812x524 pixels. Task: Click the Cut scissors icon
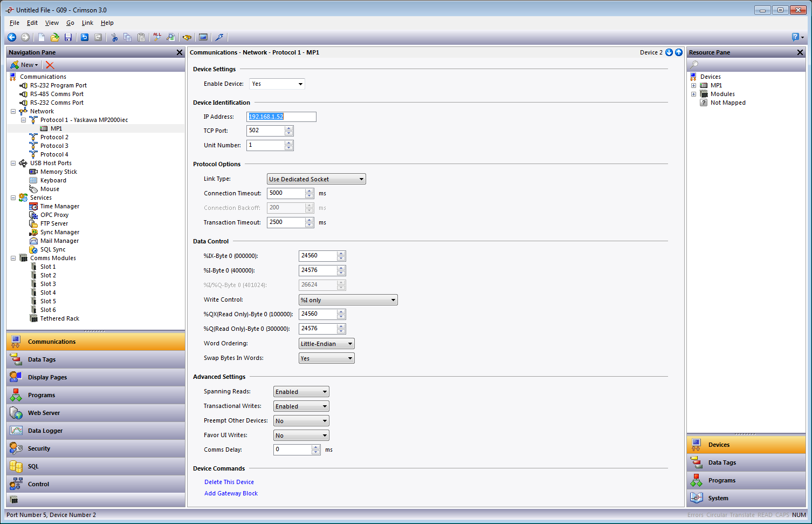click(114, 37)
